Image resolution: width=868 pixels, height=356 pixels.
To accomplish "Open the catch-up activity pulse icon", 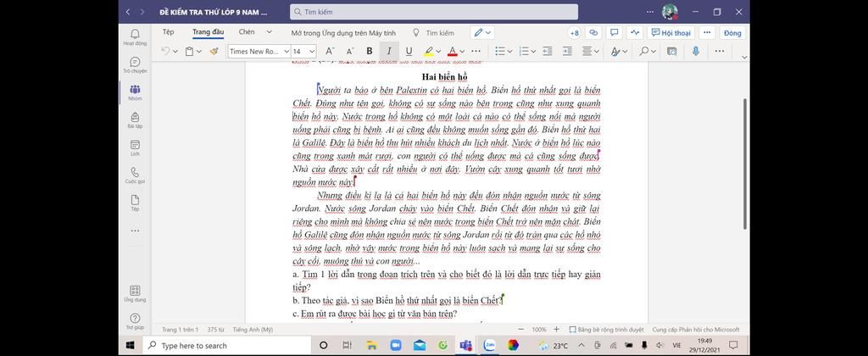I will [634, 33].
